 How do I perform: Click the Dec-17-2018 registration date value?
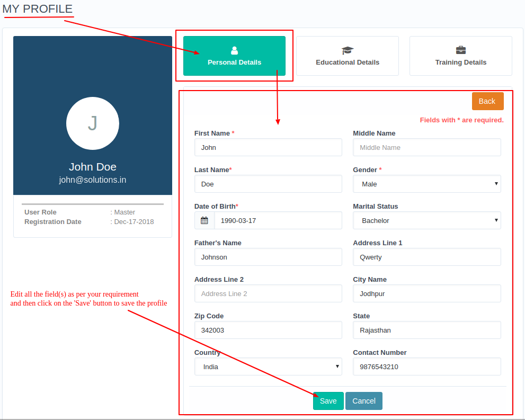tap(134, 221)
